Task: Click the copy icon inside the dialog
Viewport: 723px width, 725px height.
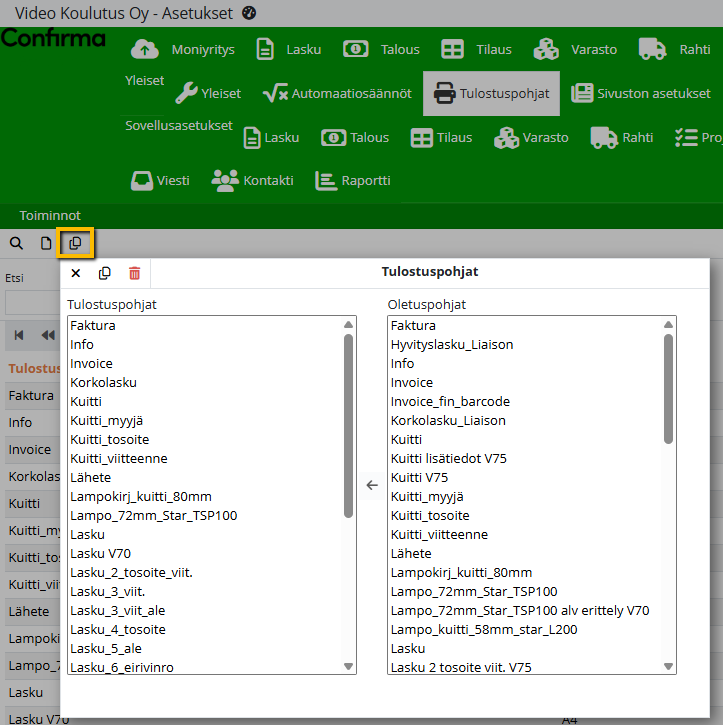Action: (105, 273)
